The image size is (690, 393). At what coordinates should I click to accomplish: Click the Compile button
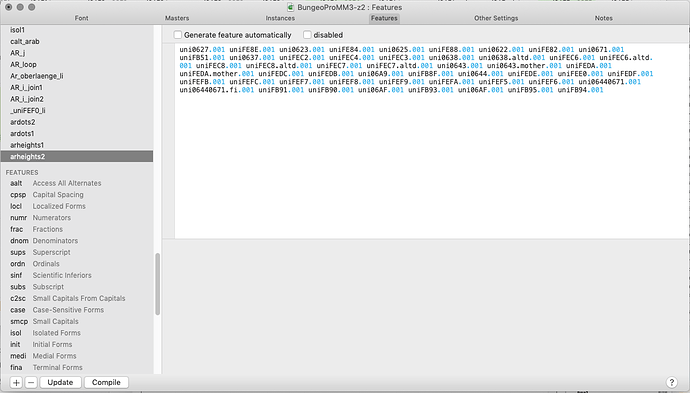(106, 382)
